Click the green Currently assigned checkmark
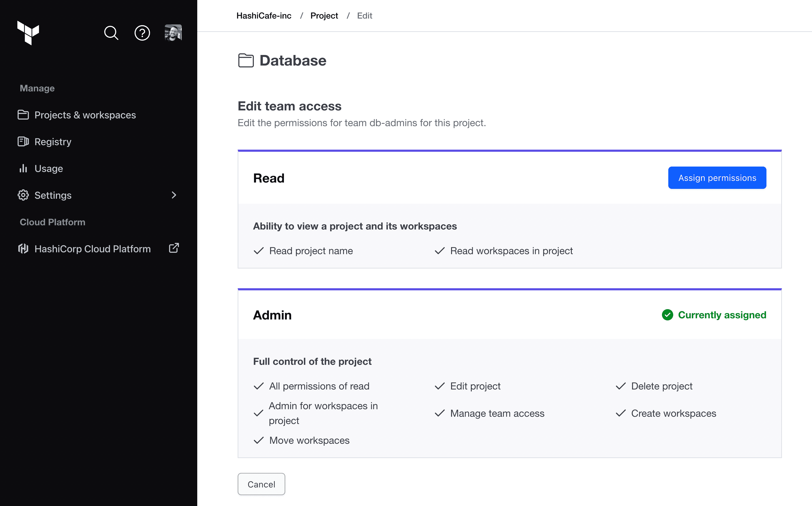This screenshot has height=506, width=812. pos(667,315)
